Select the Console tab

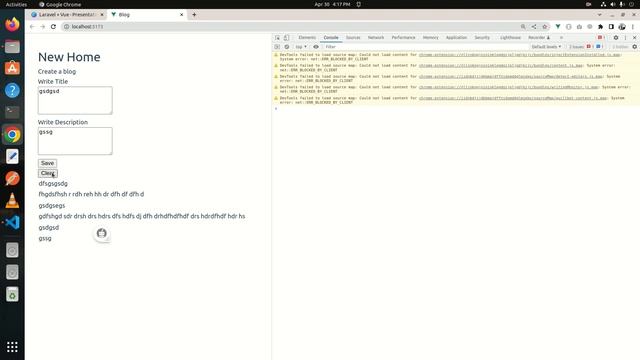(x=331, y=38)
